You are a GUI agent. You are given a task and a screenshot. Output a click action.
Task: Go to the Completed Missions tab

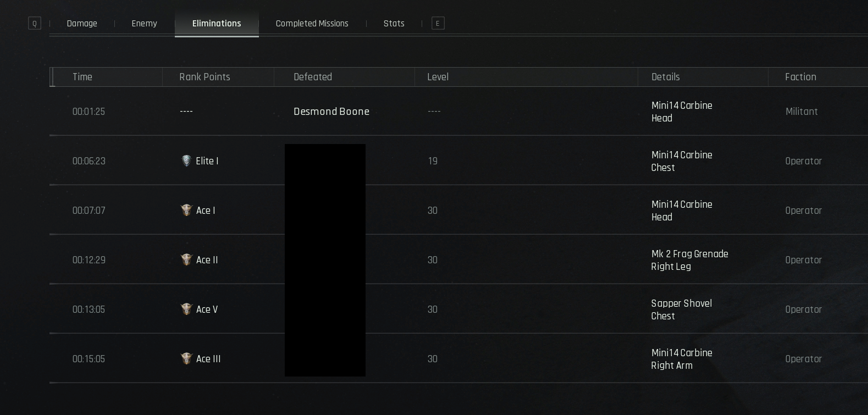(312, 24)
